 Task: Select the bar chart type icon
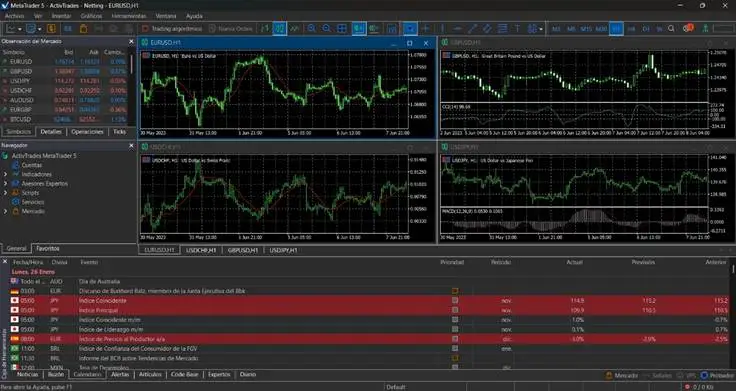tap(265, 29)
